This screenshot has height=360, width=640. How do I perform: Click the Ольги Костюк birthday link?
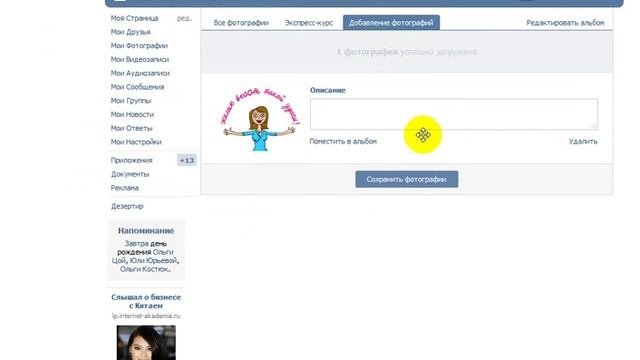coord(144,269)
